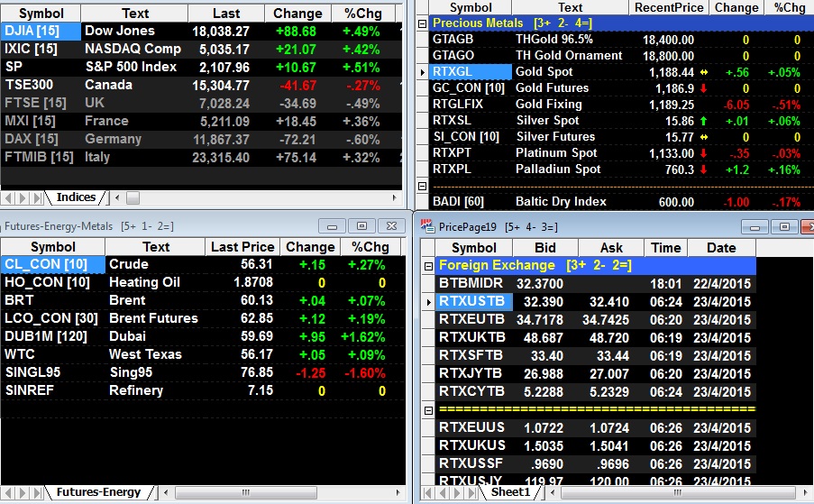
Task: Click scroll-right arrow of Futures-Energy horizontal scrollbar
Action: pos(398,492)
